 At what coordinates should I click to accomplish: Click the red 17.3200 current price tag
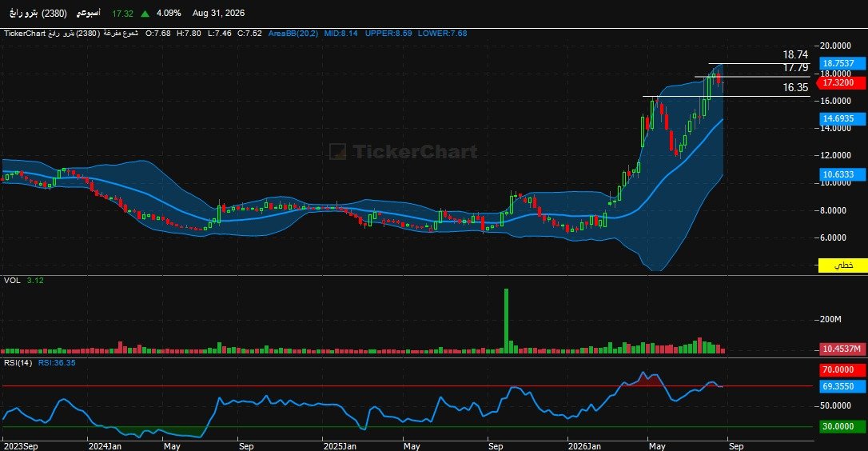[x=840, y=82]
